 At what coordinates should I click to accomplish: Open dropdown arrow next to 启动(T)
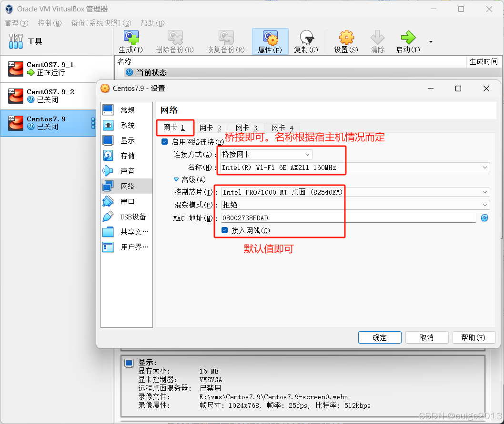(x=431, y=42)
